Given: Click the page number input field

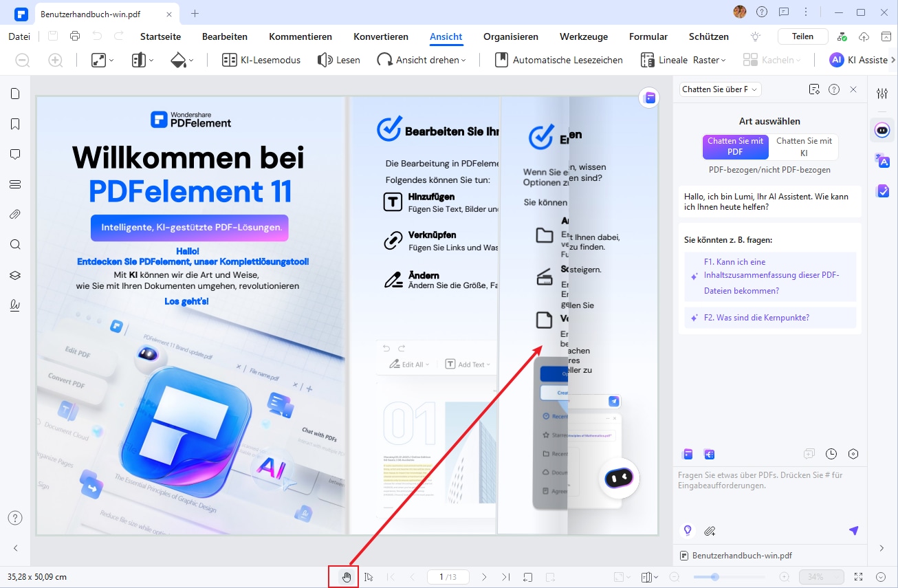Looking at the screenshot, I should coord(447,577).
